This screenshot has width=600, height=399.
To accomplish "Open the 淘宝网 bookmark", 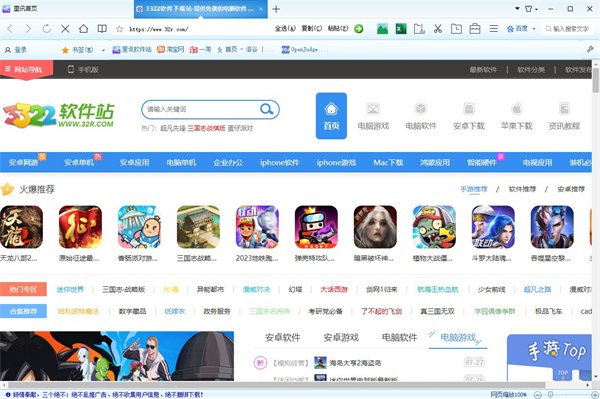I will pos(171,49).
